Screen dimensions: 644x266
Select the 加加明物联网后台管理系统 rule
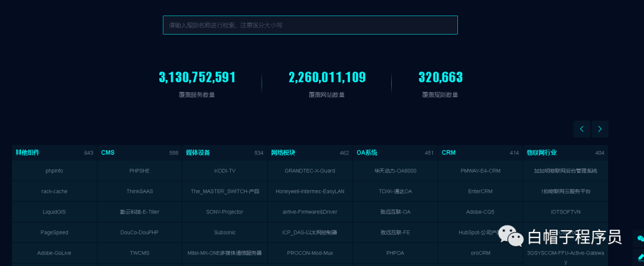pyautogui.click(x=565, y=171)
